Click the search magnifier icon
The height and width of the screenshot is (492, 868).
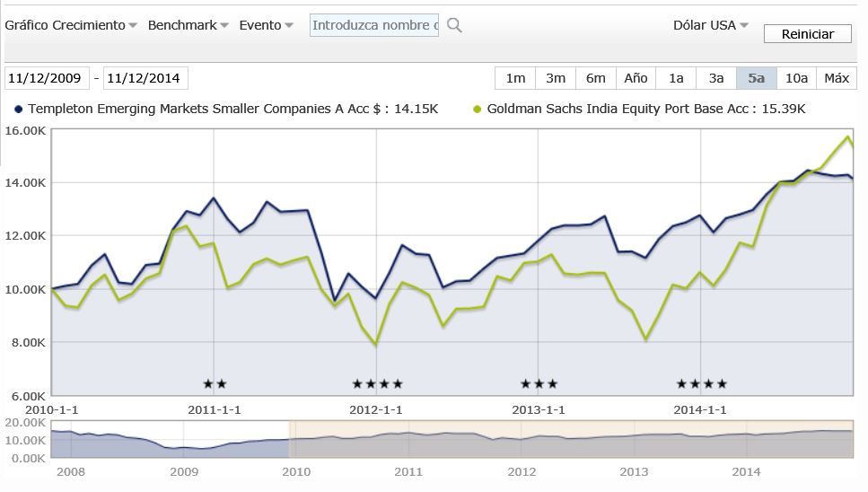[454, 25]
